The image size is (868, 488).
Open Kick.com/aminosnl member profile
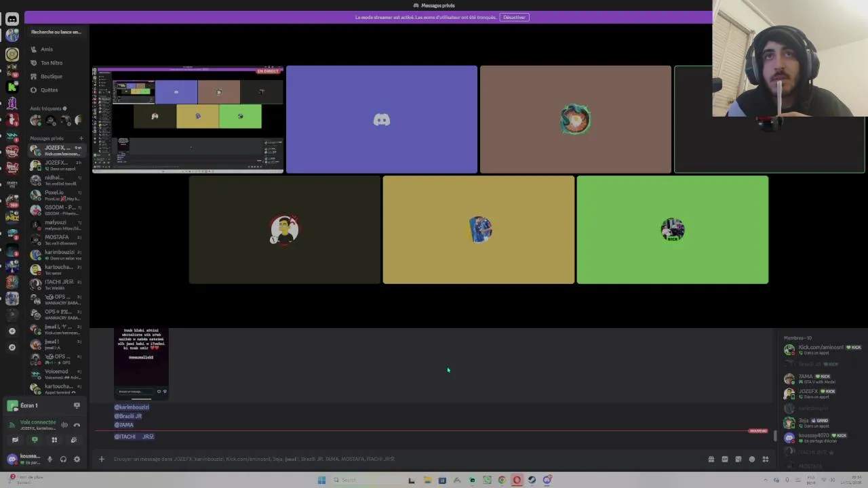[823, 350]
